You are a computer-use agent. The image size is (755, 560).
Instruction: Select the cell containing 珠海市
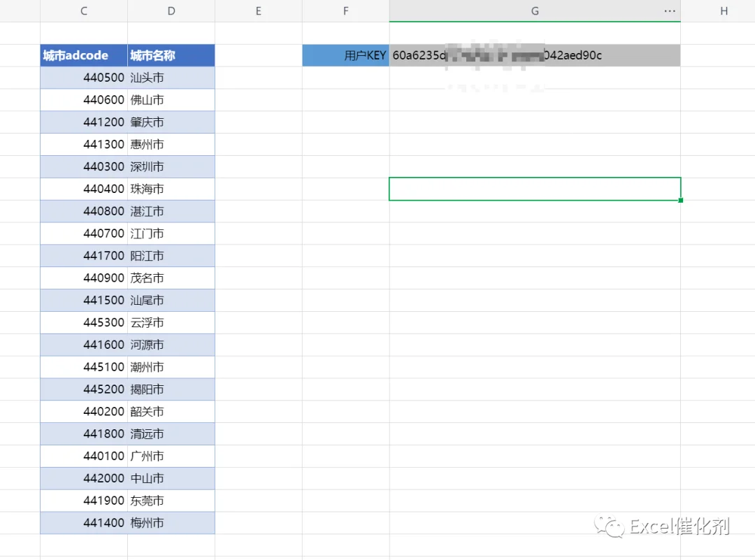tap(171, 189)
